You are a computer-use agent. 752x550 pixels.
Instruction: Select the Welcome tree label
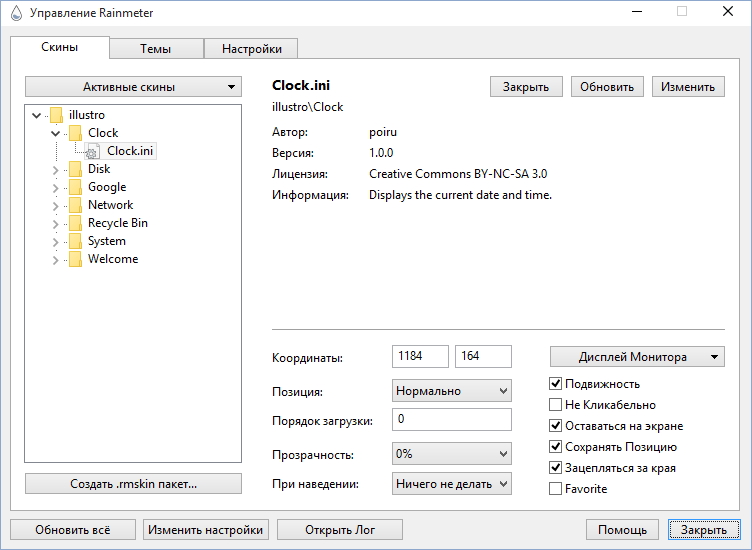coord(113,259)
